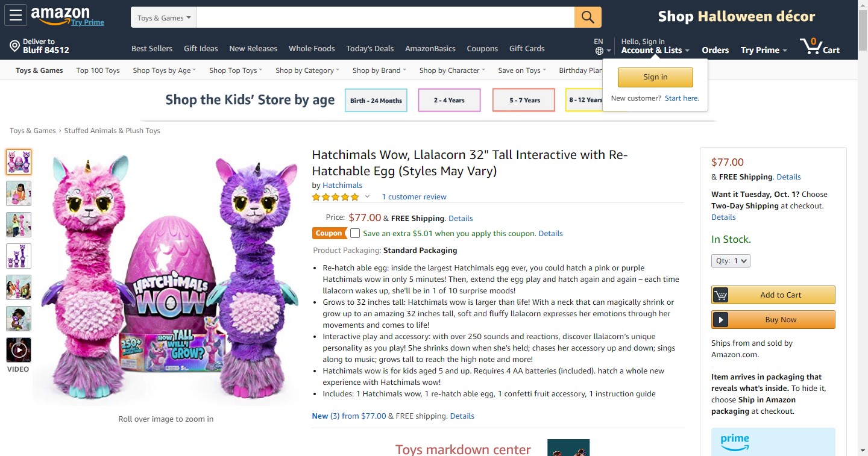Click inside the search input field
This screenshot has width=868, height=456.
pos(385,17)
